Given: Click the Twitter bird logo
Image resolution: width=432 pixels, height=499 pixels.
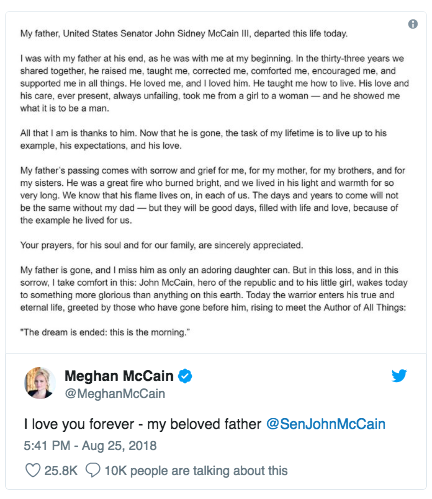Looking at the screenshot, I should coord(399,375).
